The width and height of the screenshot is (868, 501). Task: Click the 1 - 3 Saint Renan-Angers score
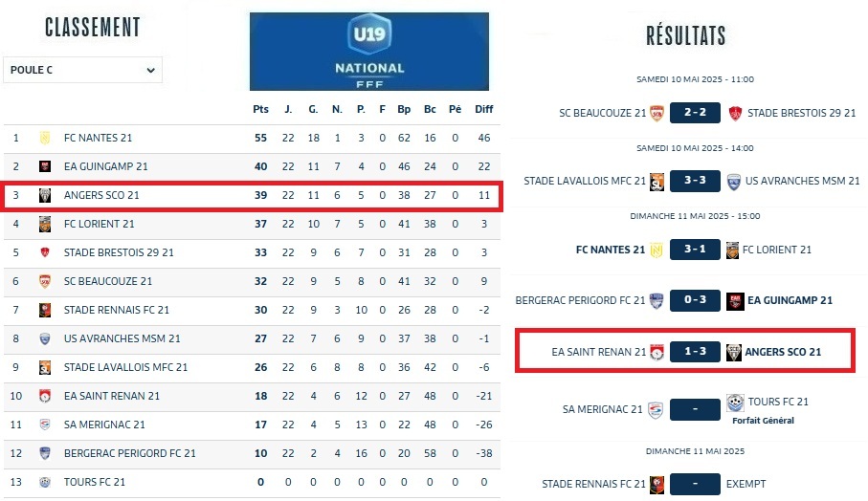[695, 352]
